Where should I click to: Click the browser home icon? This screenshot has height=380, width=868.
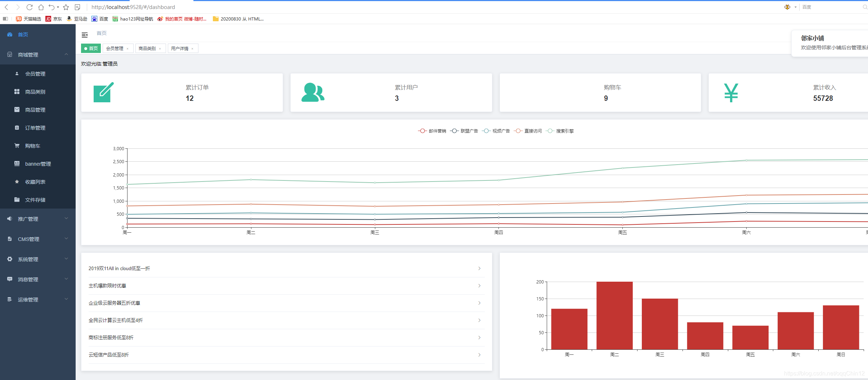click(x=41, y=7)
